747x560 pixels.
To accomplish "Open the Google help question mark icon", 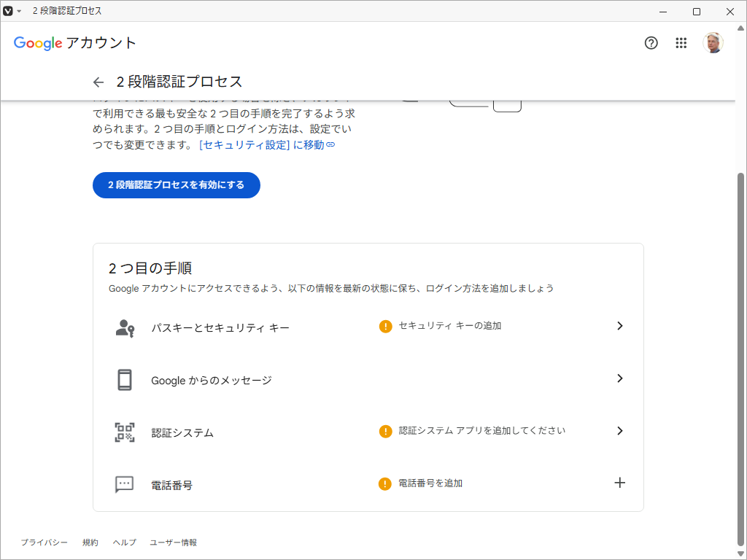I will pyautogui.click(x=651, y=43).
